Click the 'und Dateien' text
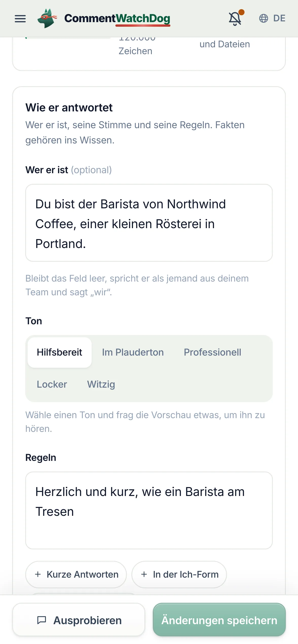Viewport: 298px width, 644px height. pyautogui.click(x=225, y=44)
